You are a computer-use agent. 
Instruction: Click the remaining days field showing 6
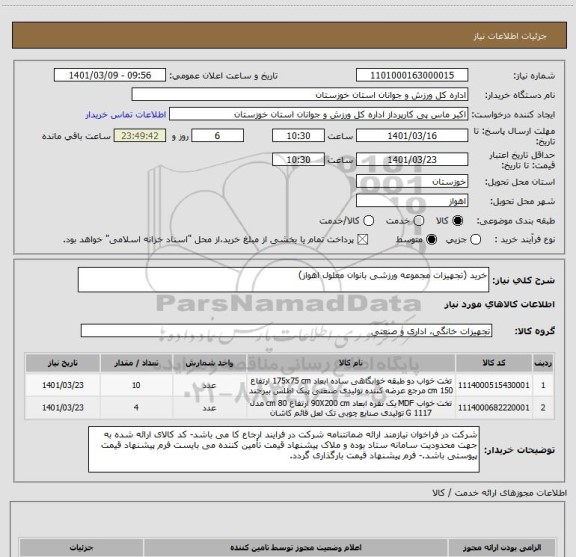(x=217, y=136)
